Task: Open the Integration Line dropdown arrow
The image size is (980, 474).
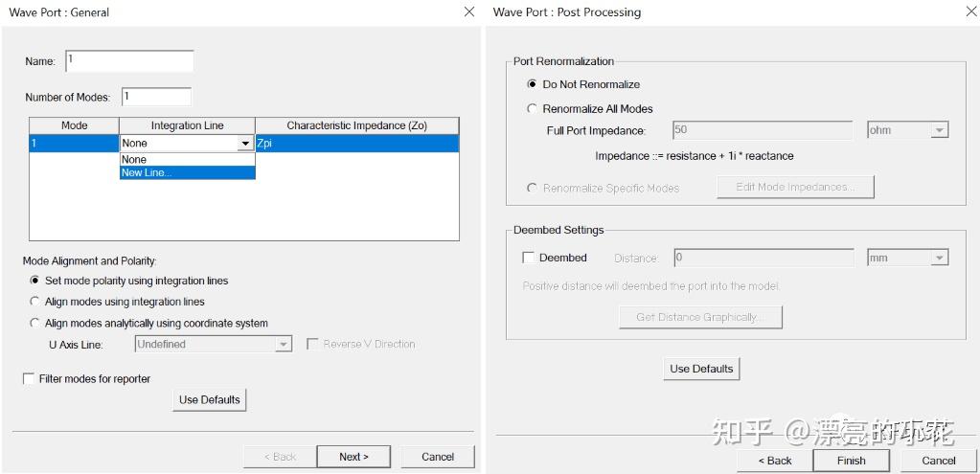Action: (245, 144)
